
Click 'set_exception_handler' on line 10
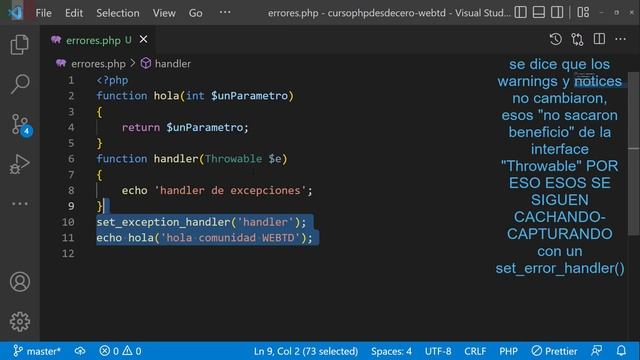pyautogui.click(x=163, y=222)
